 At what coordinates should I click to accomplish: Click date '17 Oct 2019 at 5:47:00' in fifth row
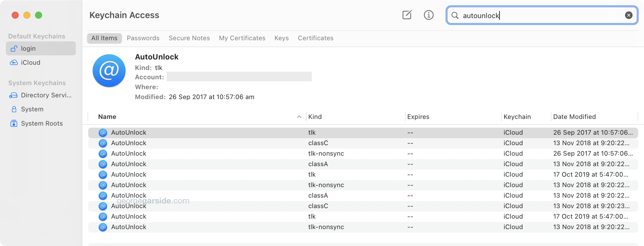coord(591,175)
